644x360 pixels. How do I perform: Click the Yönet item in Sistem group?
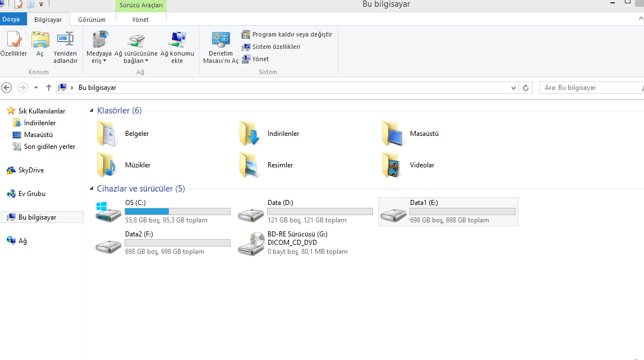pos(255,59)
